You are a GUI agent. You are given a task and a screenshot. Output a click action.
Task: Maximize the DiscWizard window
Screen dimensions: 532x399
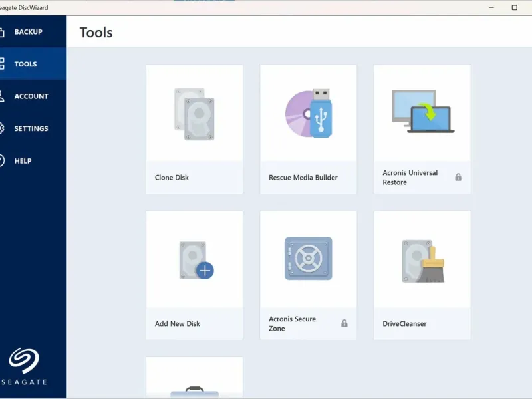(514, 7)
